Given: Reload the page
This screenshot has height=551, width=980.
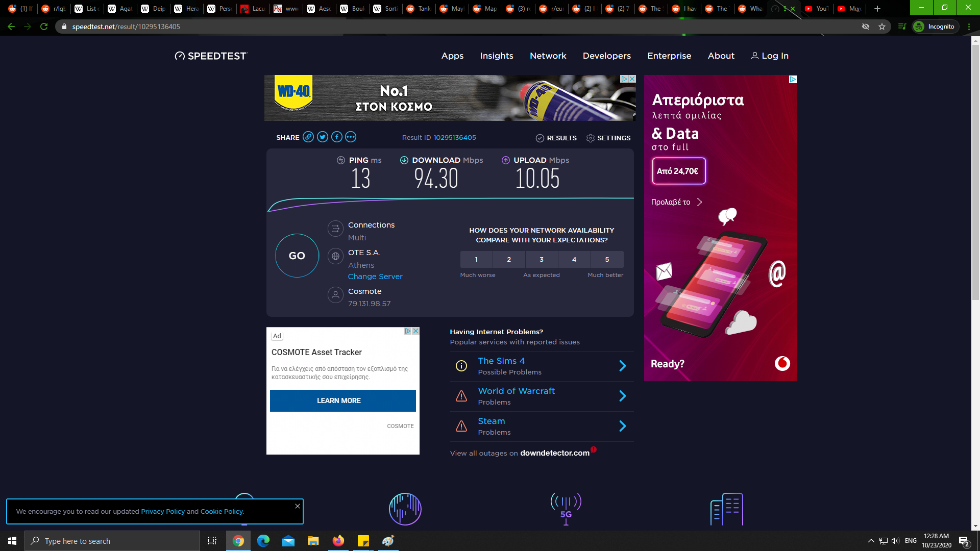Looking at the screenshot, I should (x=44, y=27).
